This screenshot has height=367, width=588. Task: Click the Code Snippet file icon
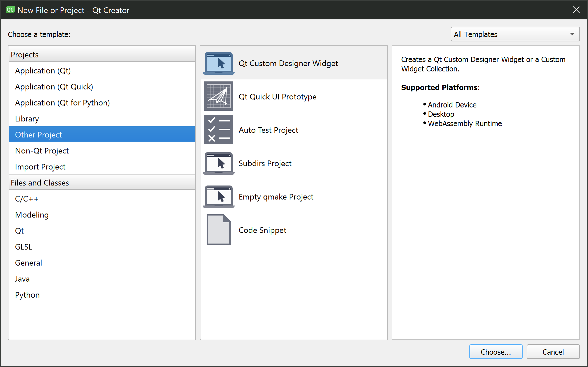click(x=219, y=230)
